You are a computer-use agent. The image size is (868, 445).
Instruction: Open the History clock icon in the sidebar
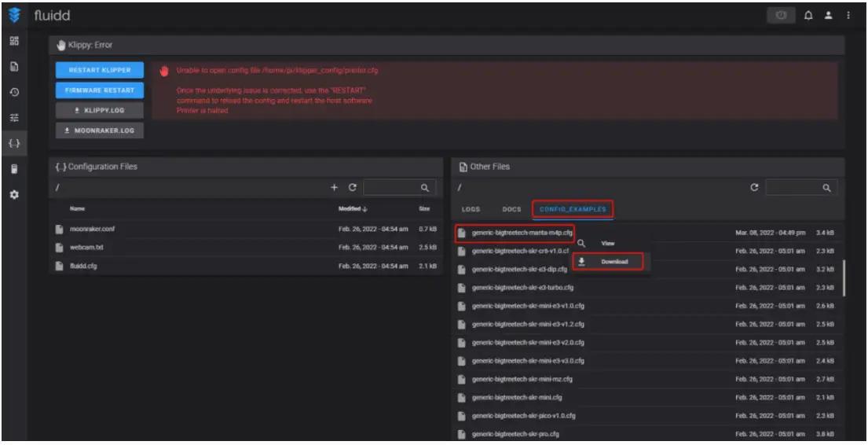pyautogui.click(x=14, y=92)
